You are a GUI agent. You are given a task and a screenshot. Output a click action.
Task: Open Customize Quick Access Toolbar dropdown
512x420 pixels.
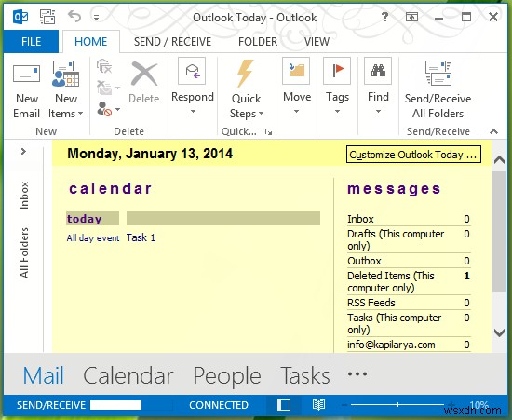pos(96,18)
